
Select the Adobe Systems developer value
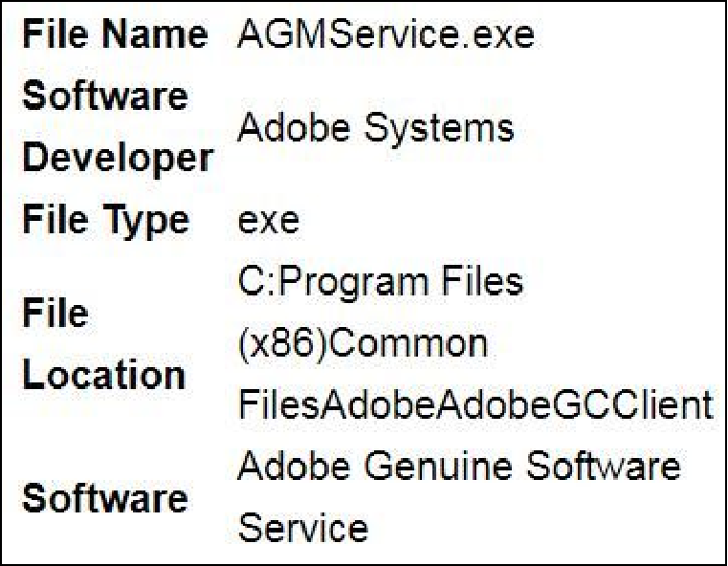coord(376,127)
